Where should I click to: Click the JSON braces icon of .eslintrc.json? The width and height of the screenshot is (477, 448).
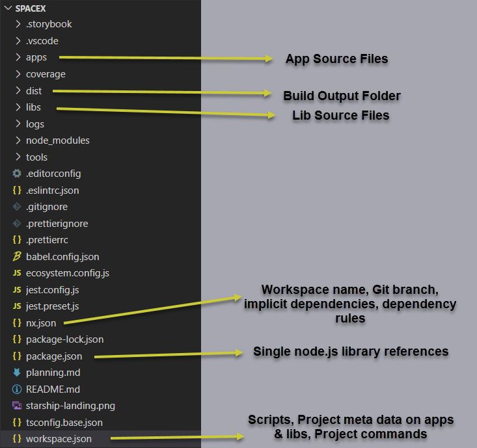pyautogui.click(x=17, y=191)
